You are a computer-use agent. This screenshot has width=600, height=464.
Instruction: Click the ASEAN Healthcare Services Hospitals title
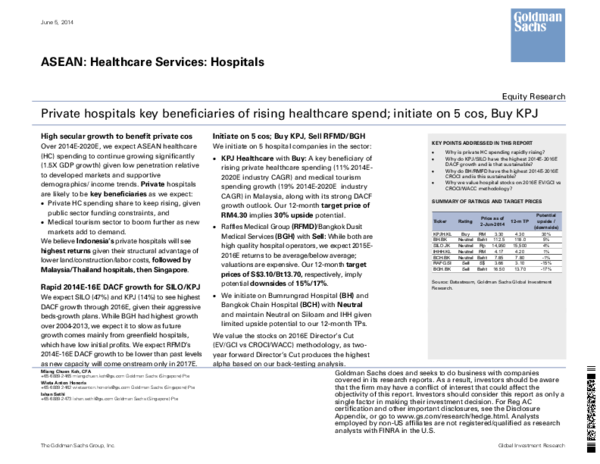click(x=152, y=62)
